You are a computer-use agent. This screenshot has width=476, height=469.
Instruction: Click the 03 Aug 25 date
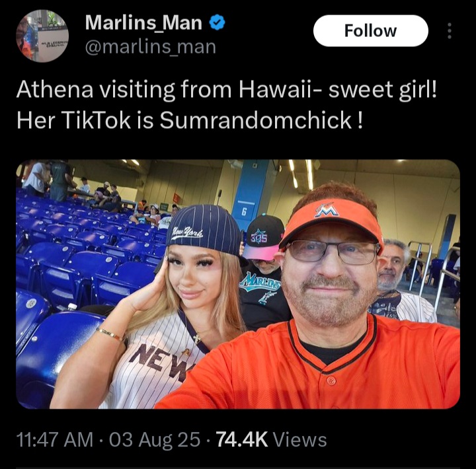pyautogui.click(x=155, y=439)
